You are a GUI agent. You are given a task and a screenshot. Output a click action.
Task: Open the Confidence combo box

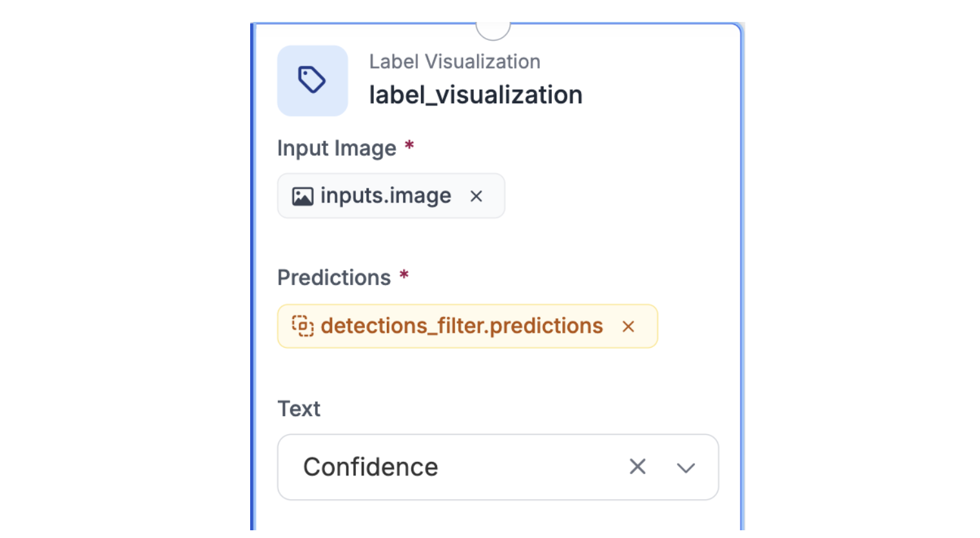[451, 467]
